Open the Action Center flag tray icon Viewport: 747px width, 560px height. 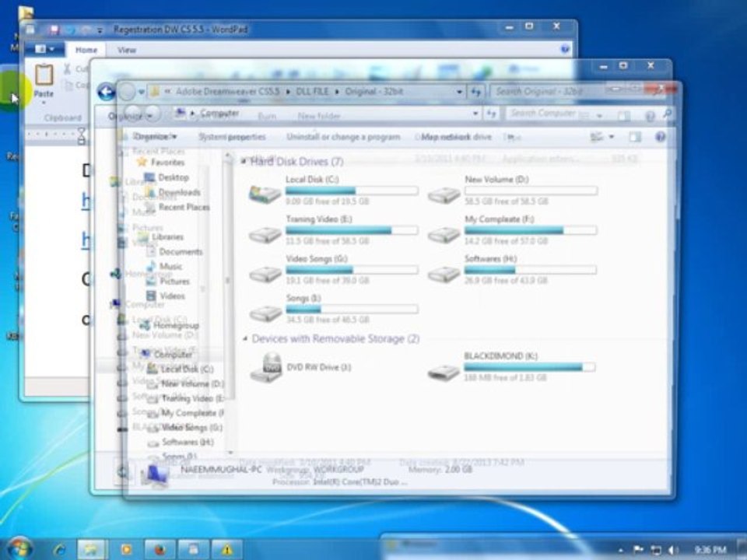[638, 550]
